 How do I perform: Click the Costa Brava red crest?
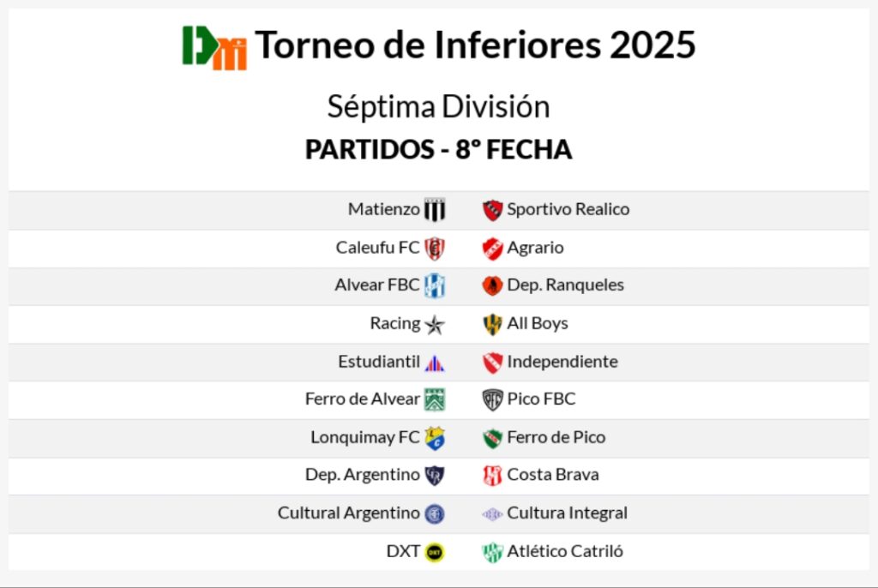492,476
